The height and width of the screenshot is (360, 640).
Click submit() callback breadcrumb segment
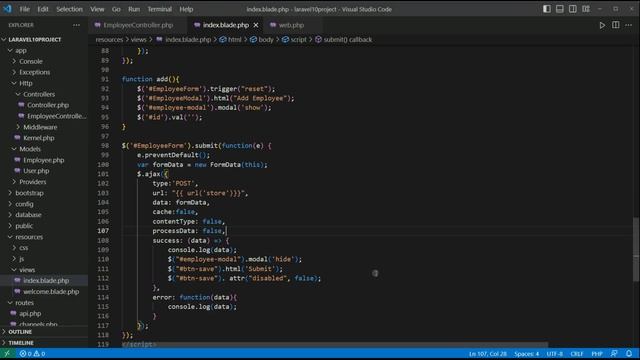point(348,40)
